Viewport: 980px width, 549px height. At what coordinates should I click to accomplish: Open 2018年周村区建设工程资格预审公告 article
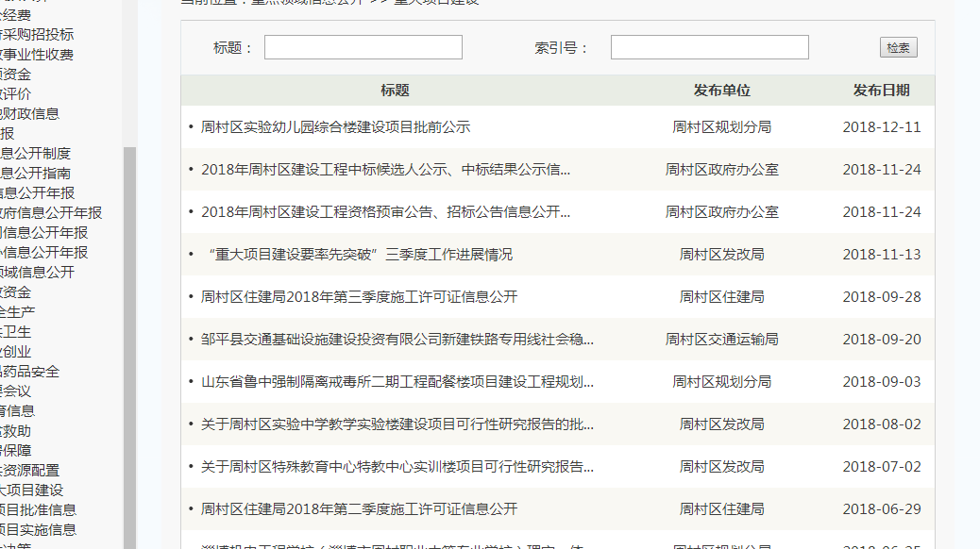(385, 212)
